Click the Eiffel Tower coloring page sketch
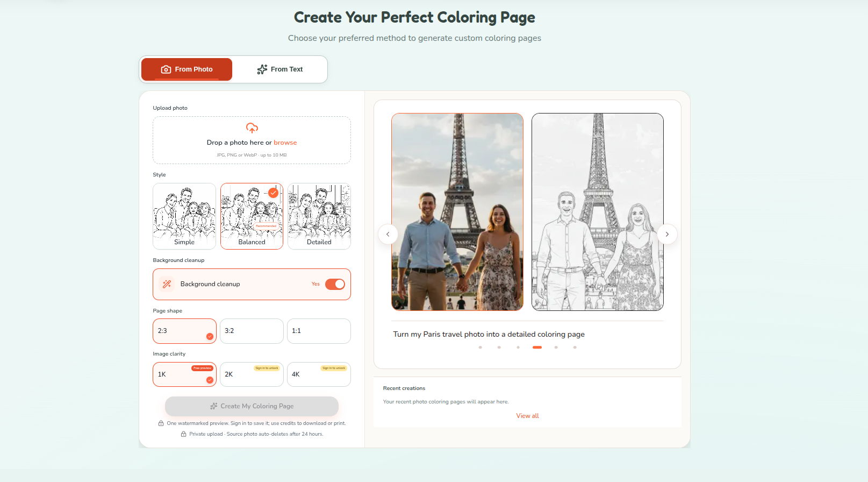Image resolution: width=868 pixels, height=482 pixels. click(598, 212)
